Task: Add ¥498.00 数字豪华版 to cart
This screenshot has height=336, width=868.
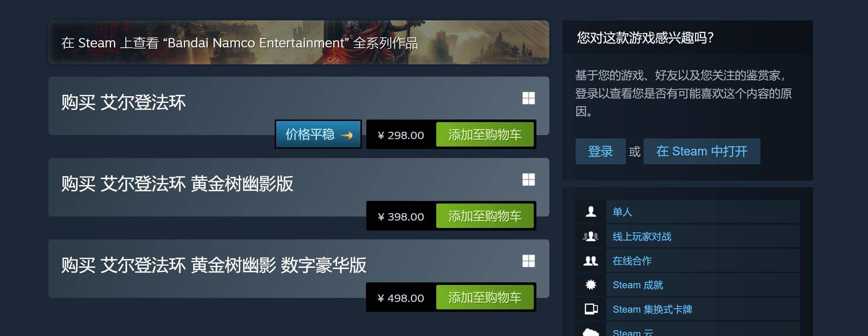Action: click(x=485, y=298)
